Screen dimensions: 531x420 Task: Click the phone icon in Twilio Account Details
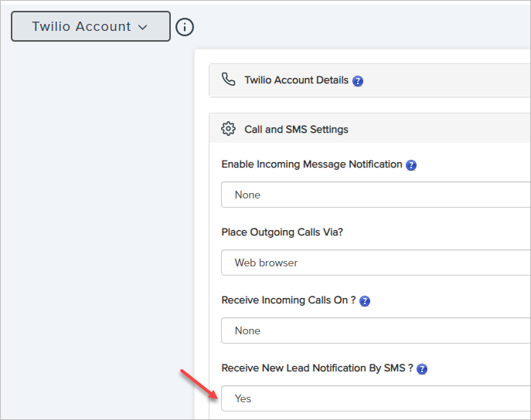(228, 80)
